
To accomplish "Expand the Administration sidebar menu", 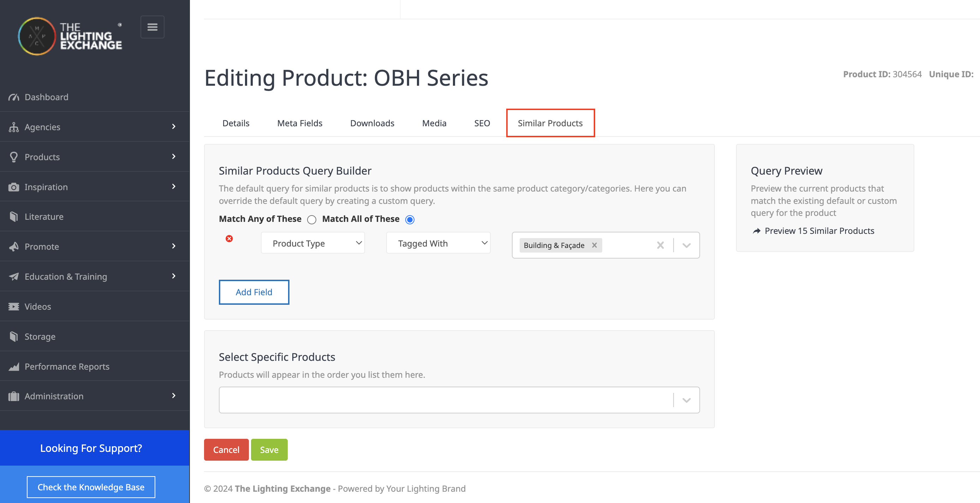I will 95,396.
